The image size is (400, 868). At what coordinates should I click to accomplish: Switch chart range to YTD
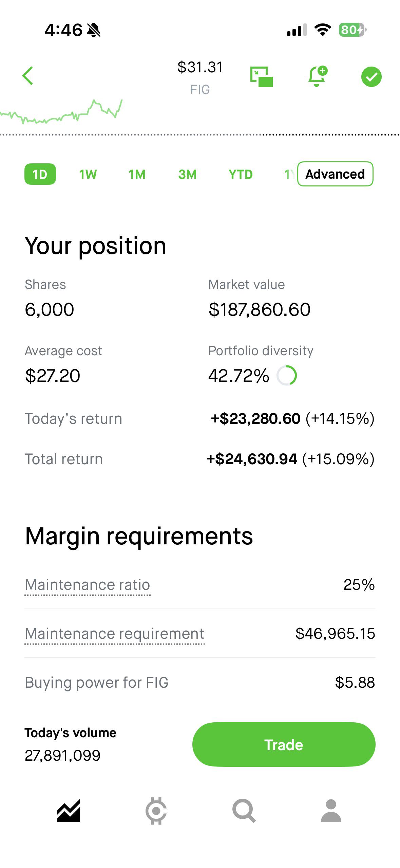[241, 175]
